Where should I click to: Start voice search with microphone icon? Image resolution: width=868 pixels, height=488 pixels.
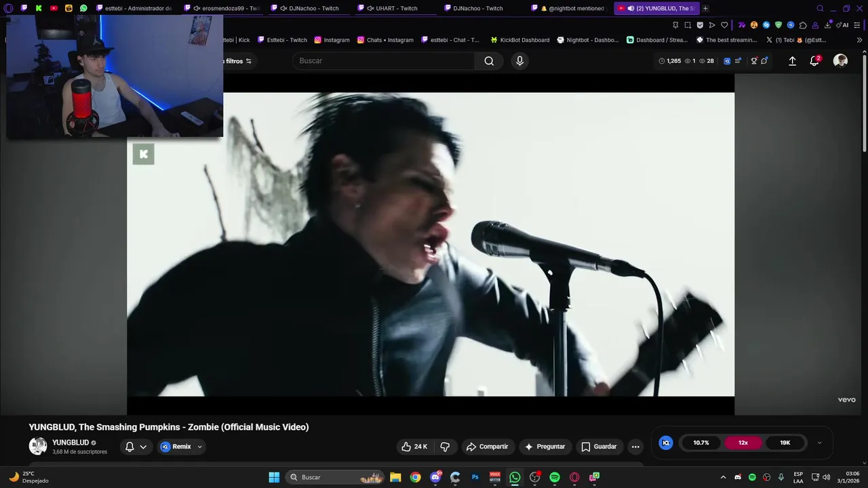519,61
